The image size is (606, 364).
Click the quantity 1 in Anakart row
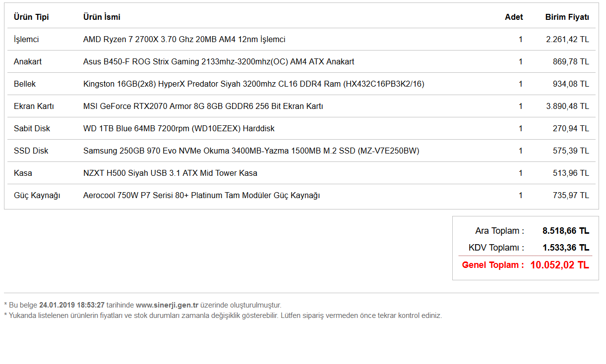[x=521, y=61]
